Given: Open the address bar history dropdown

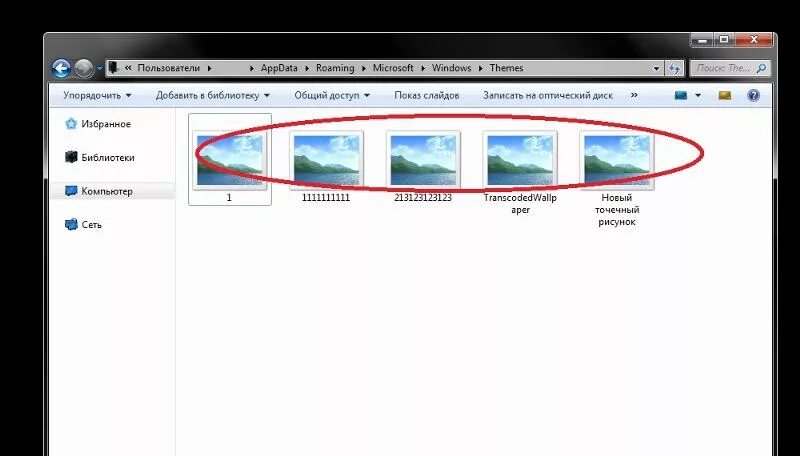Looking at the screenshot, I should [x=656, y=68].
